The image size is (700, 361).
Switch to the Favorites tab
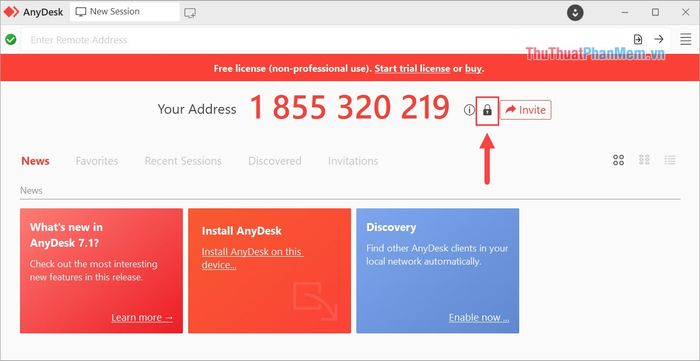coord(97,161)
